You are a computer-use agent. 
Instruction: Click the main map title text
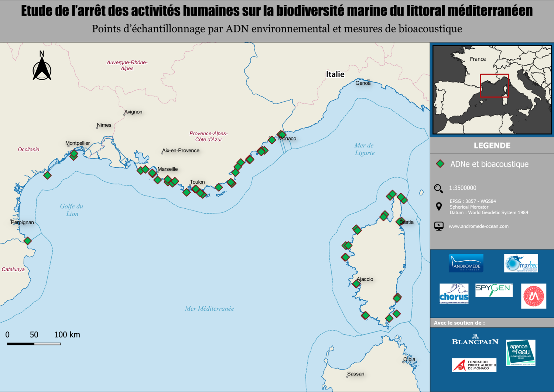coord(277,11)
